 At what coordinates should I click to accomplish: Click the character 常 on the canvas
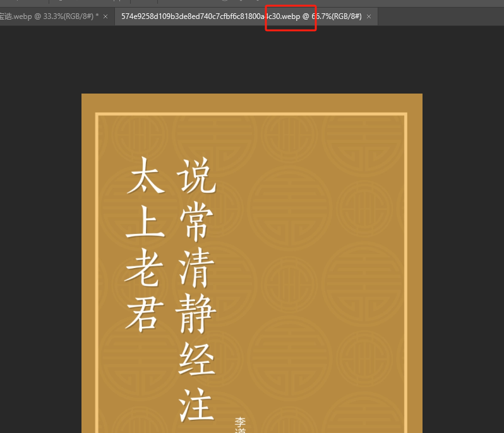coord(197,221)
